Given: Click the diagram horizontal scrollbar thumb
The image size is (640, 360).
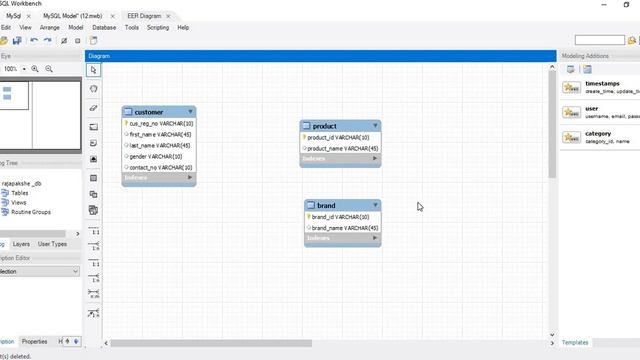Looking at the screenshot, I should point(211,343).
